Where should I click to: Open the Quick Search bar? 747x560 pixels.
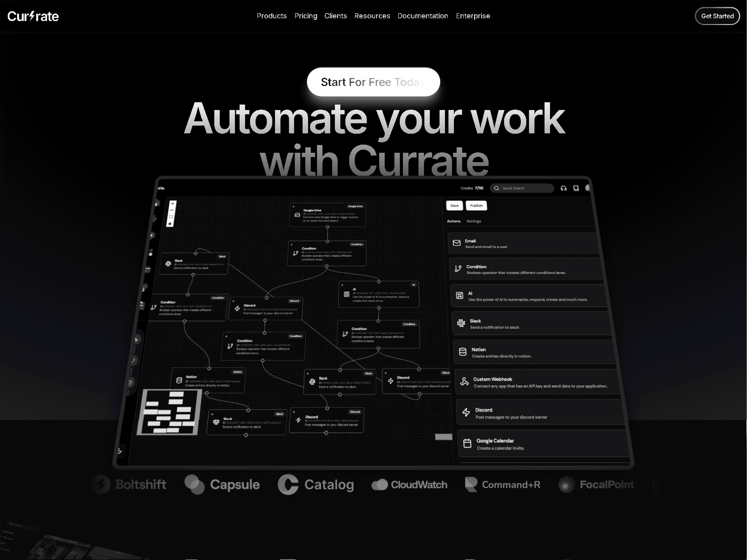[521, 188]
